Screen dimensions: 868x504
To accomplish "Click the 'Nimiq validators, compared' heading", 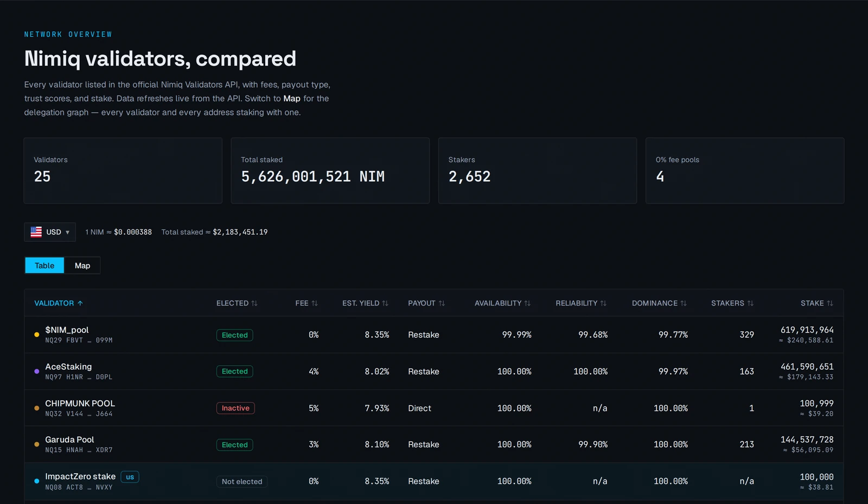I will 160,59.
